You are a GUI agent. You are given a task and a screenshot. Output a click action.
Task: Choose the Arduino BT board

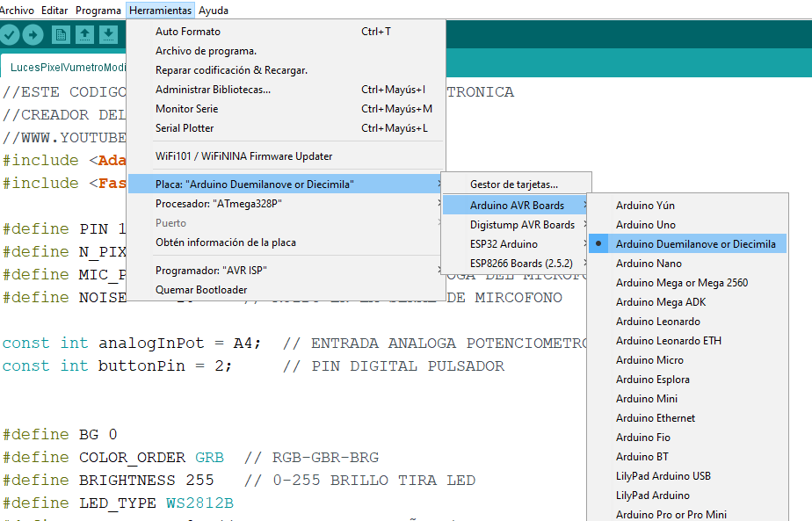tap(688, 457)
